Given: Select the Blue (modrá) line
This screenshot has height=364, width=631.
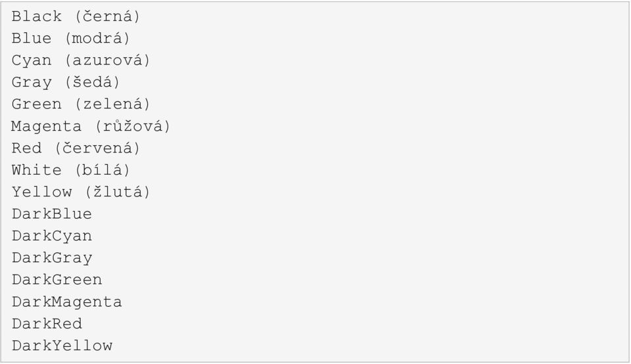Looking at the screenshot, I should click(x=71, y=38).
